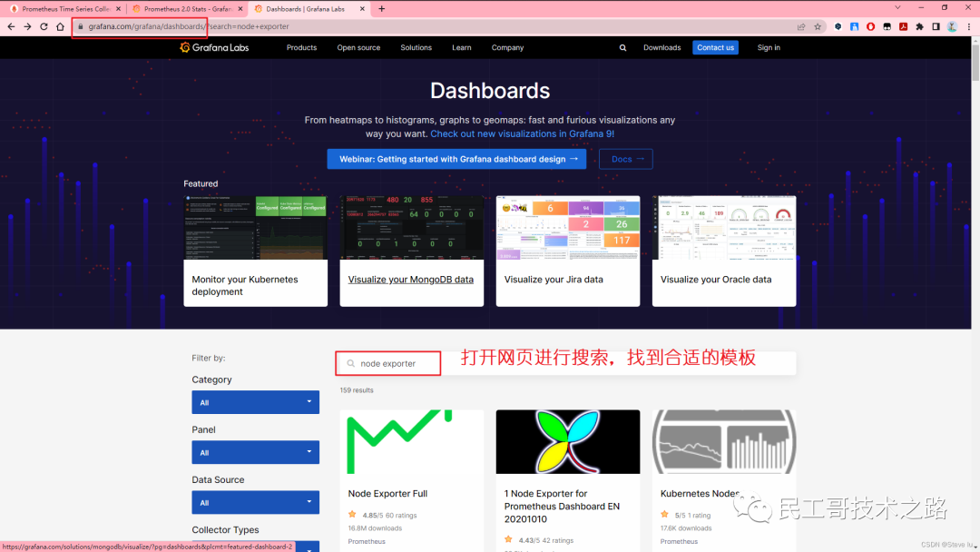Image resolution: width=980 pixels, height=552 pixels.
Task: Click Sign in
Action: (769, 47)
